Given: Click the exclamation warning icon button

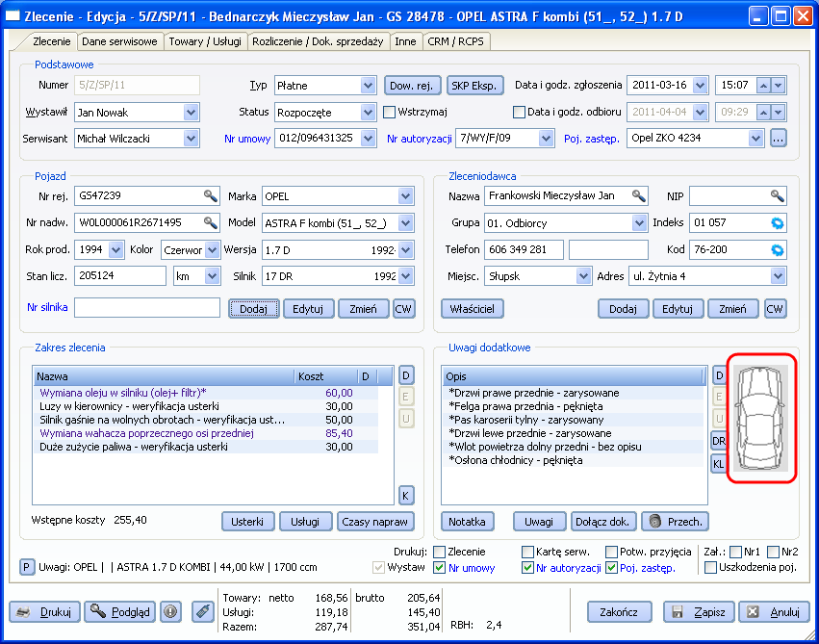Looking at the screenshot, I should point(170,611).
